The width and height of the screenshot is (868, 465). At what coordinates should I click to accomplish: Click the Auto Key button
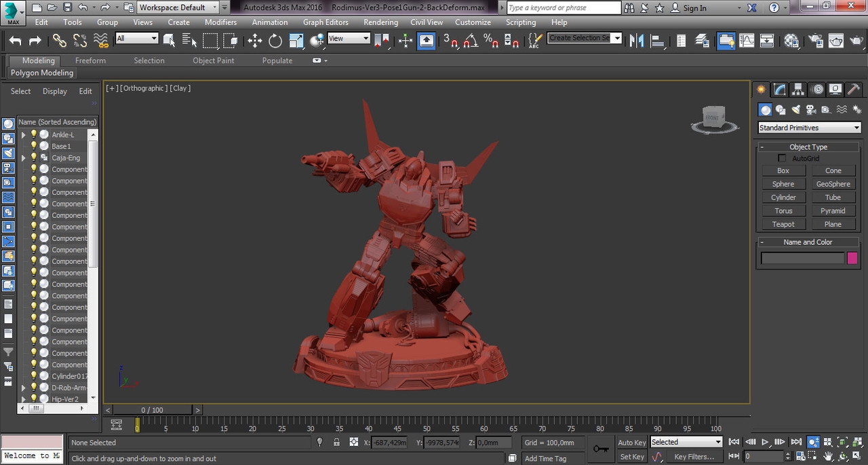point(632,443)
